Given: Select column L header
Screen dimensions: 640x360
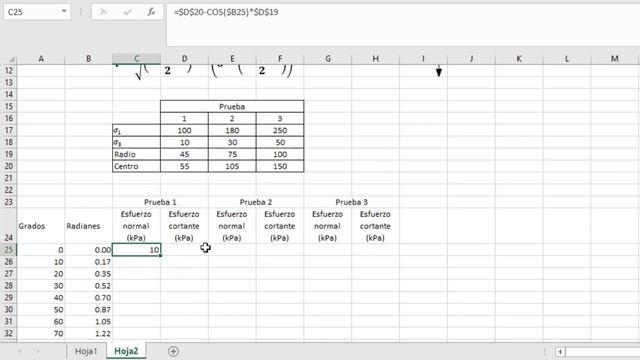Looking at the screenshot, I should point(567,59).
